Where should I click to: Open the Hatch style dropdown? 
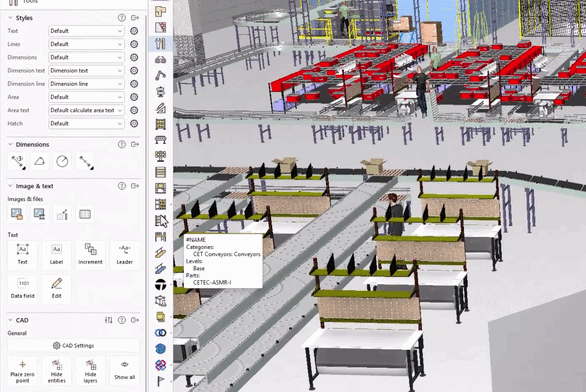tap(86, 123)
